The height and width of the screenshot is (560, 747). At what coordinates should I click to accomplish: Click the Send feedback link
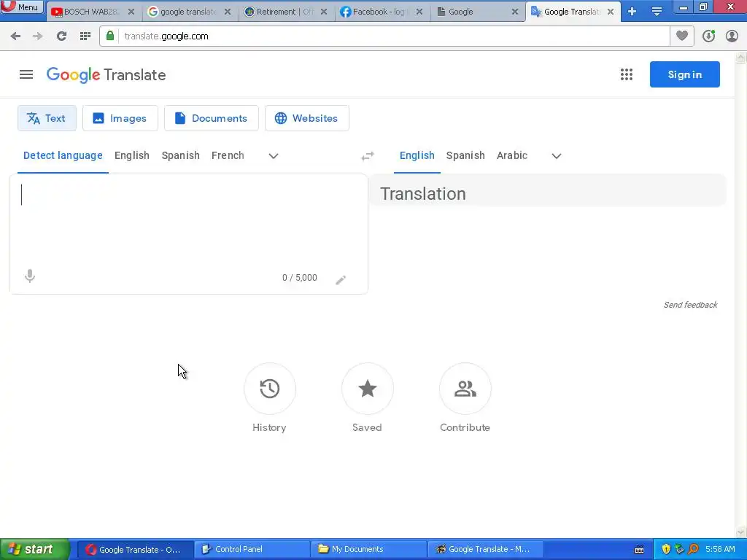click(x=690, y=305)
